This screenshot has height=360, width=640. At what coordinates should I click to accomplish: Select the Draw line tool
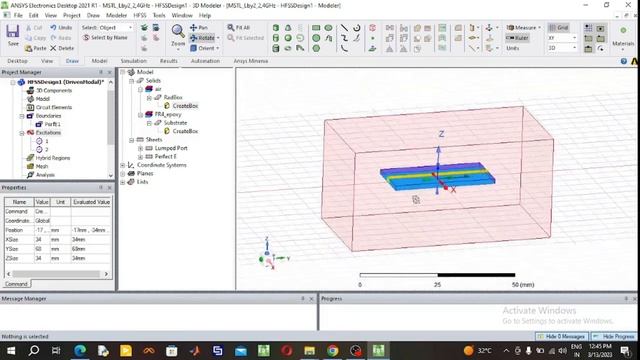(344, 28)
